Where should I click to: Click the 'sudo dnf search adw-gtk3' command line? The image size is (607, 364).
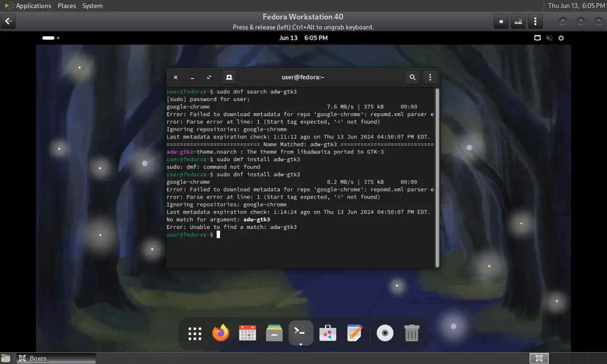(231, 91)
